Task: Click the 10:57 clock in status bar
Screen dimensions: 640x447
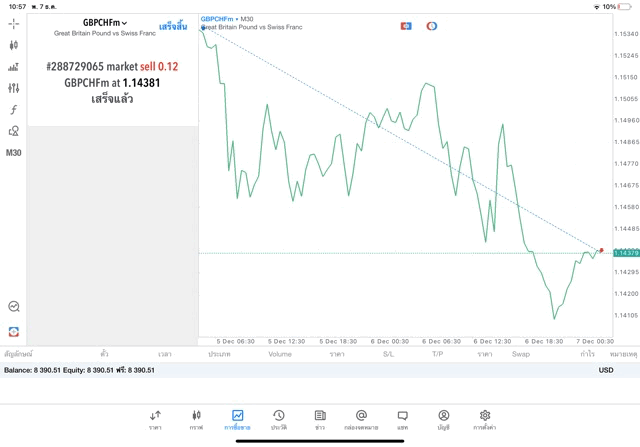Action: point(17,7)
